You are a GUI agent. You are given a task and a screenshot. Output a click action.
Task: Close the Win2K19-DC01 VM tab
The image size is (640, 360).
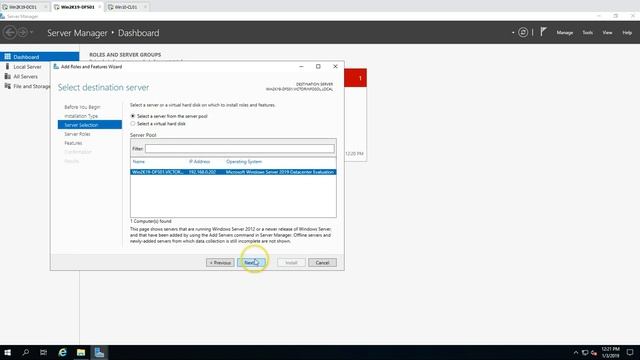[45, 7]
